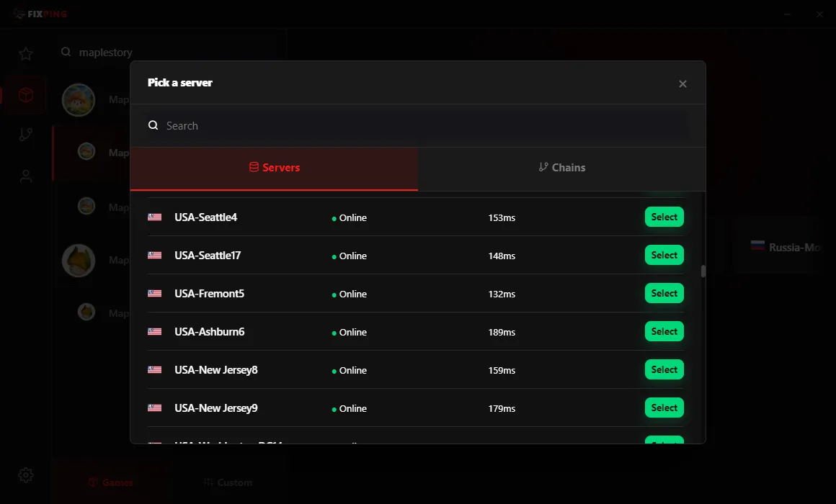Click the Custom tab at bottom
Viewport: 836px width, 504px height.
[x=228, y=482]
